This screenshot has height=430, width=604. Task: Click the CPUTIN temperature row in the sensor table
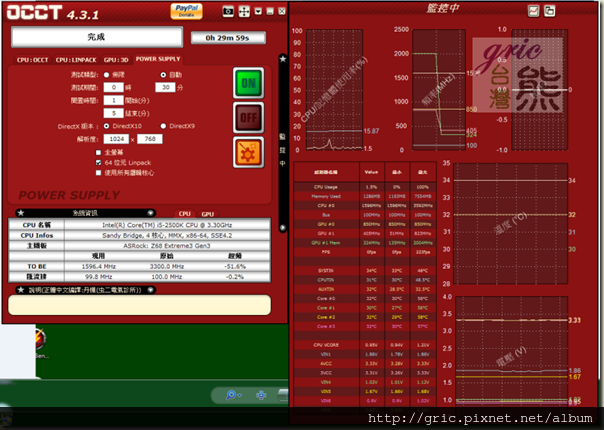[365, 280]
